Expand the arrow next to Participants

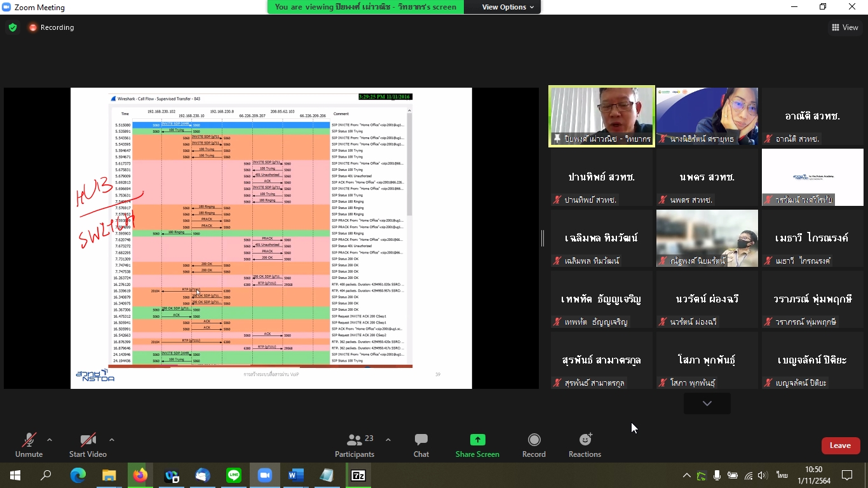388,440
